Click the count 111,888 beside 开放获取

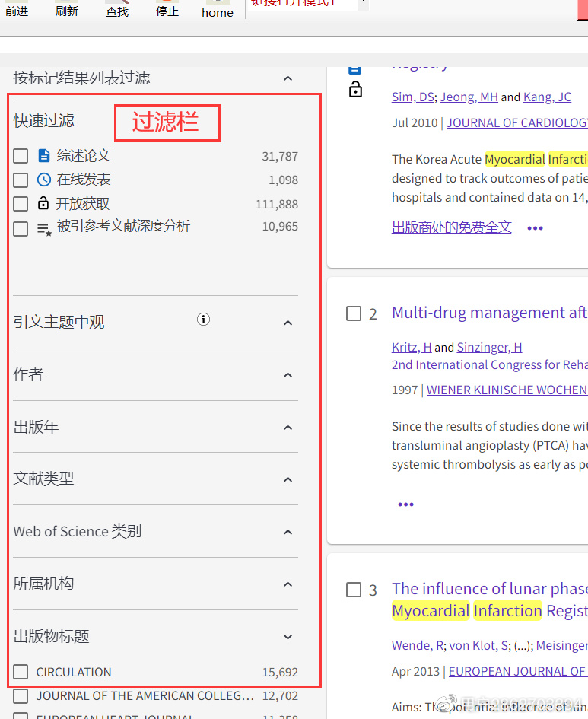(x=277, y=204)
